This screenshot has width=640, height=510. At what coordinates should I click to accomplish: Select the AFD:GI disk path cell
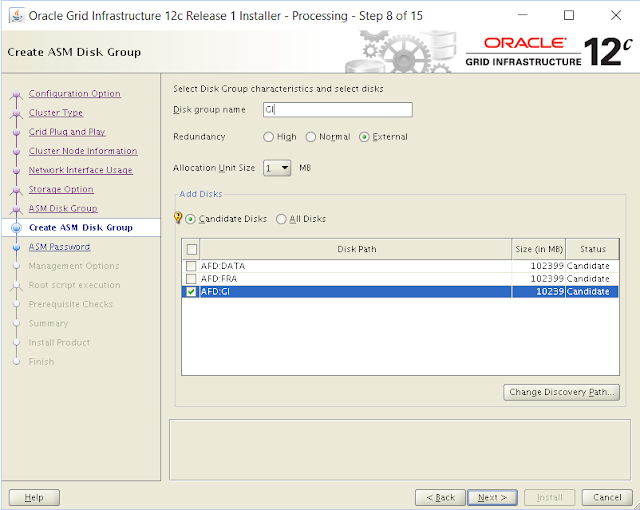(355, 291)
